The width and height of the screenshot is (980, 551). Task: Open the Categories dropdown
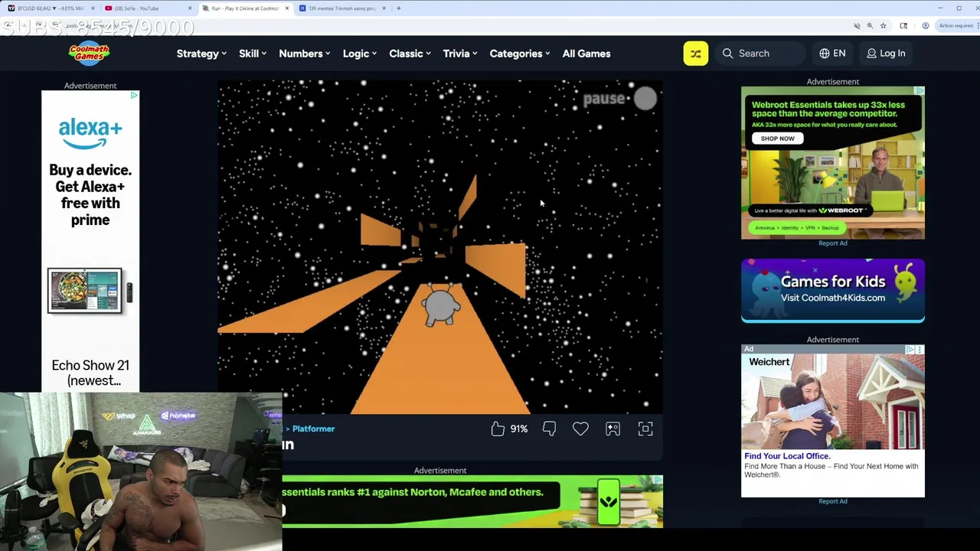click(520, 54)
